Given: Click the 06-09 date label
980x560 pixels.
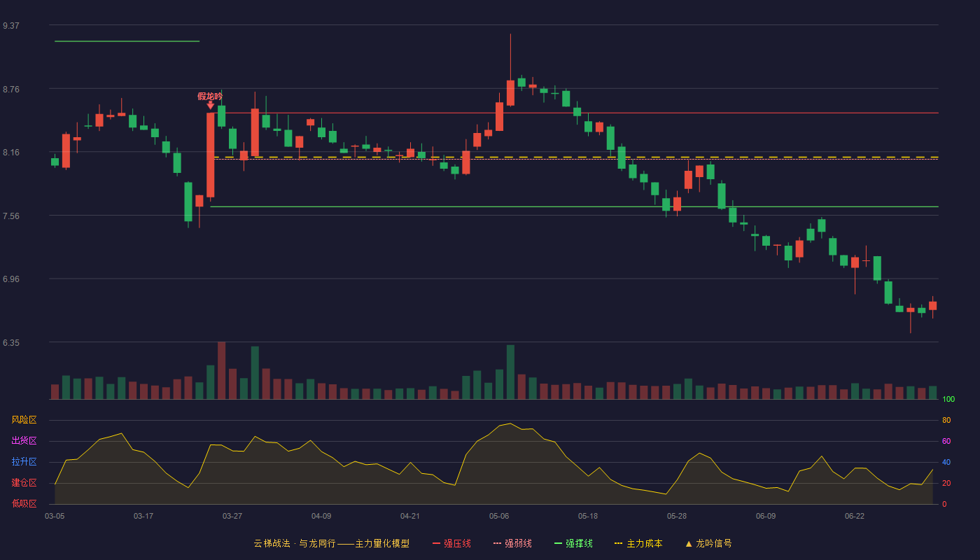Looking at the screenshot, I should coord(766,517).
